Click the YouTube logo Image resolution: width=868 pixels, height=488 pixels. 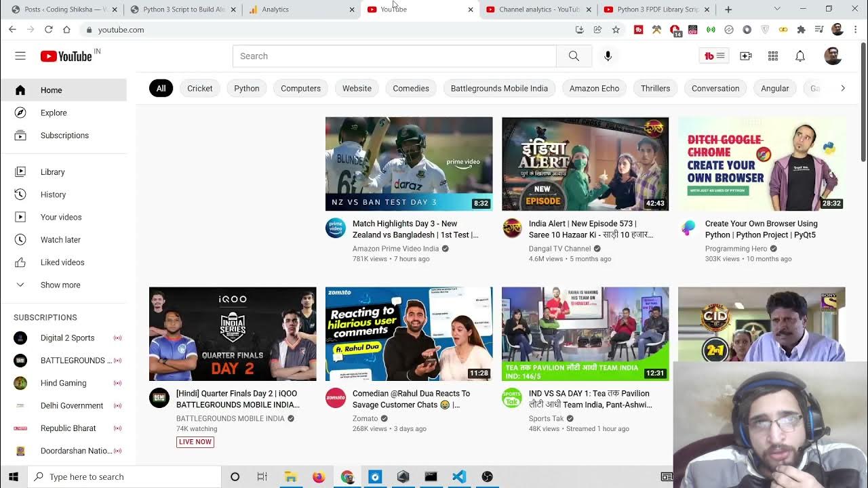[66, 56]
